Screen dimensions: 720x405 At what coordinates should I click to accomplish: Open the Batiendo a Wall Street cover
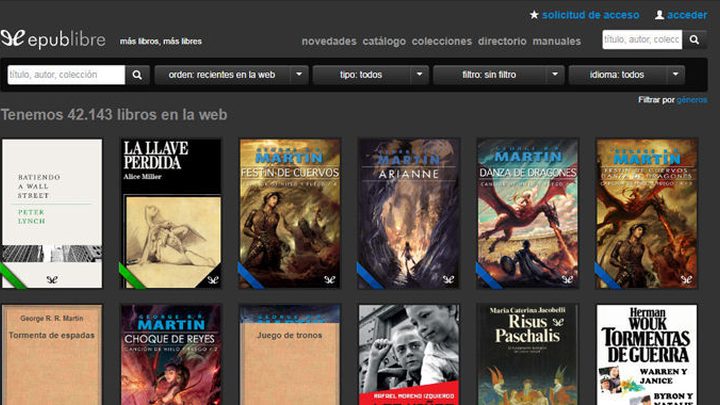click(52, 214)
